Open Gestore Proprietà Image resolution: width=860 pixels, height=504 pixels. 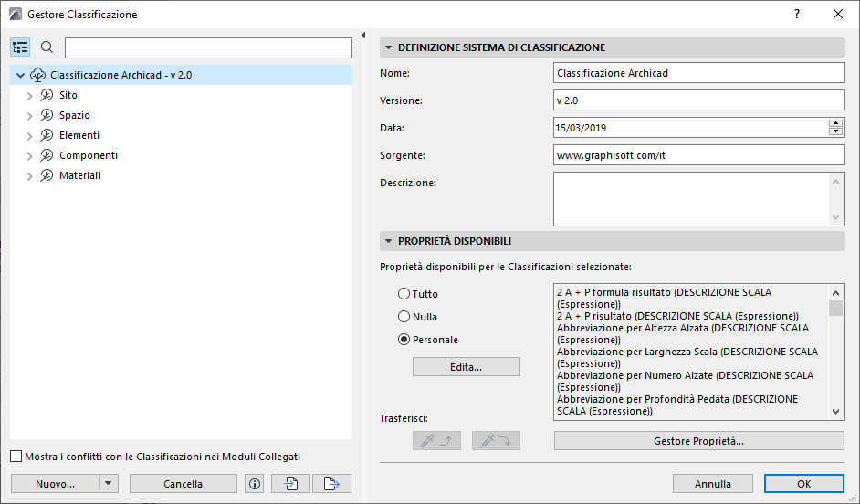click(698, 441)
